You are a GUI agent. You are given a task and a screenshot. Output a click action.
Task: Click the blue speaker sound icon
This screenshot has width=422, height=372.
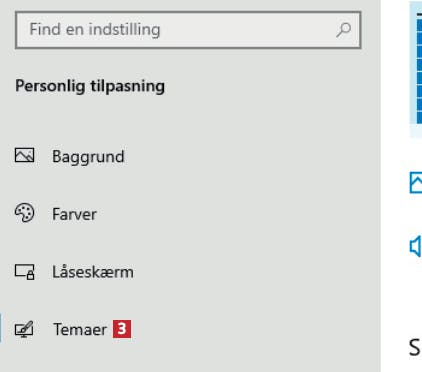pyautogui.click(x=415, y=247)
